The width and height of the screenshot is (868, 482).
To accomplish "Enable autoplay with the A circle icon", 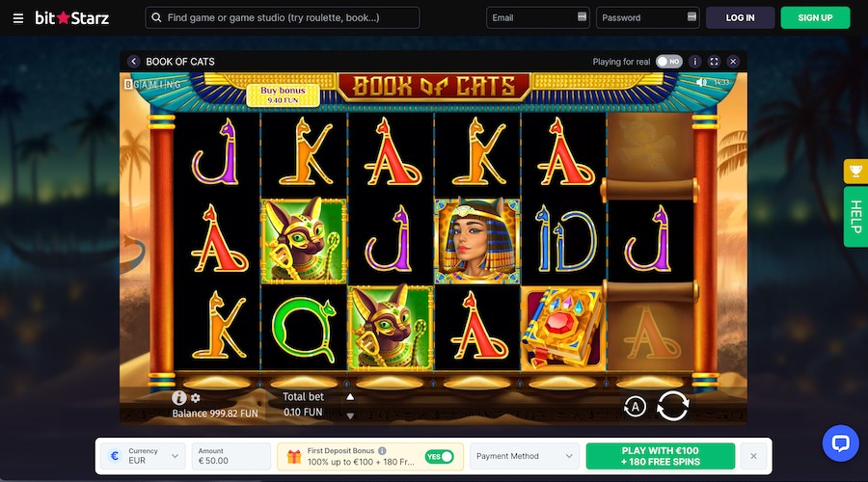I will [635, 408].
